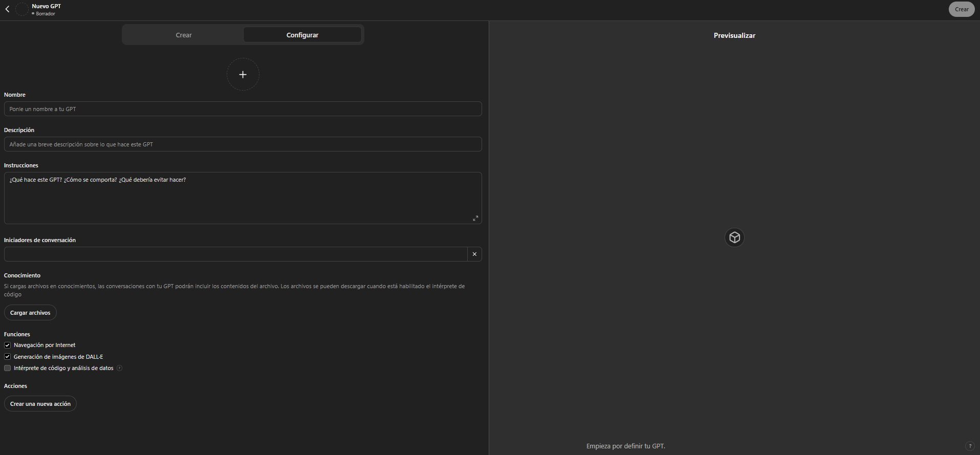The height and width of the screenshot is (455, 980).
Task: Click 'Empieza por definir tu GPT.' text
Action: [626, 446]
